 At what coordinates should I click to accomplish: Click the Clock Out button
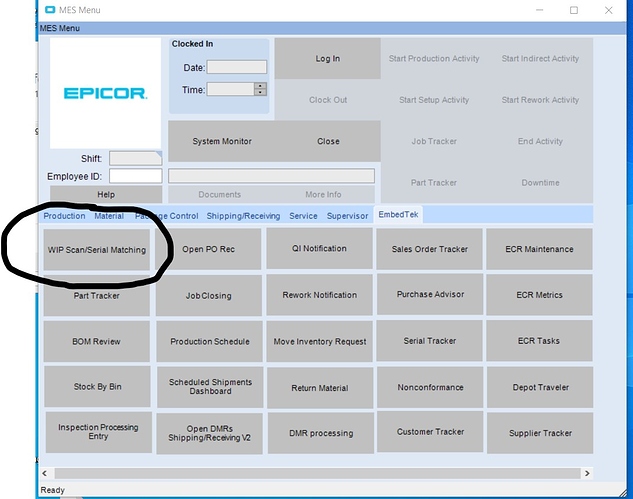(327, 100)
